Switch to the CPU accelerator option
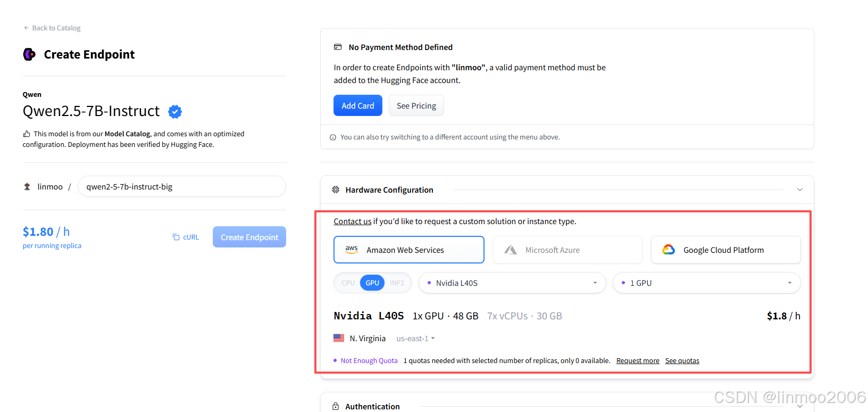The width and height of the screenshot is (868, 412). coord(348,283)
